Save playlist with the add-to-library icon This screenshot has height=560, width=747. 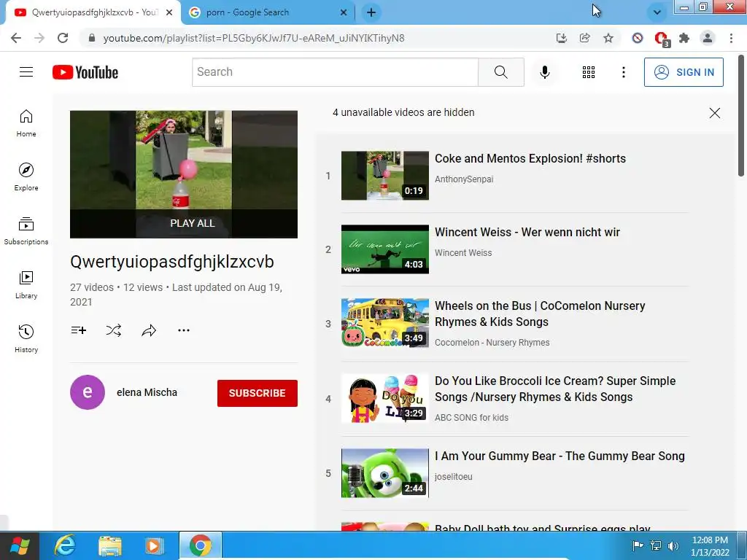[x=79, y=330]
